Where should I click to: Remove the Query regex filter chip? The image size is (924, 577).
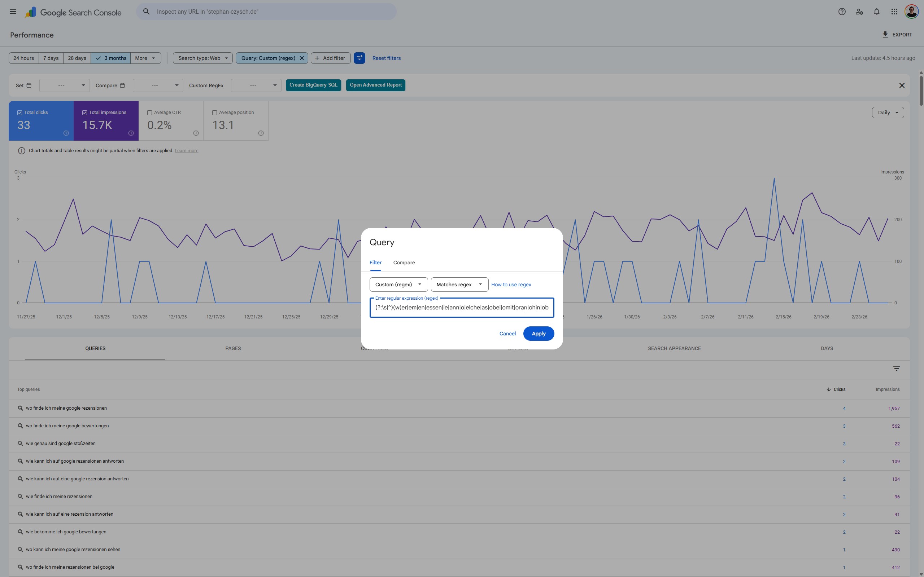tap(302, 58)
